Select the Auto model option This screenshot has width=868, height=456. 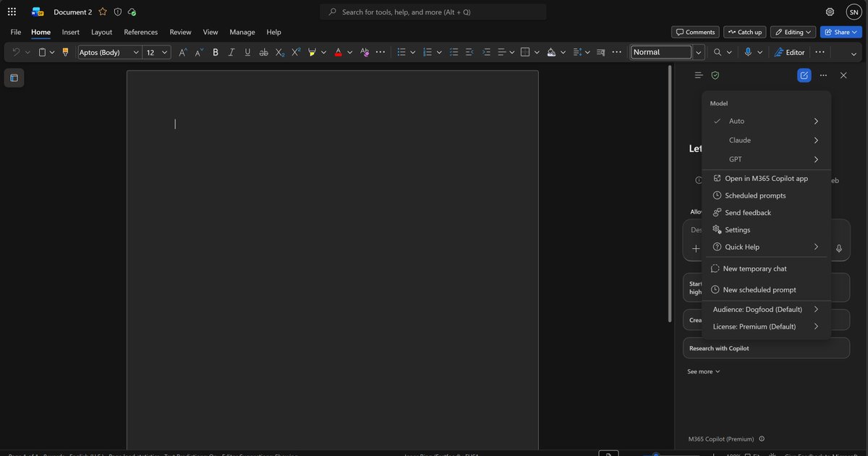tap(767, 121)
